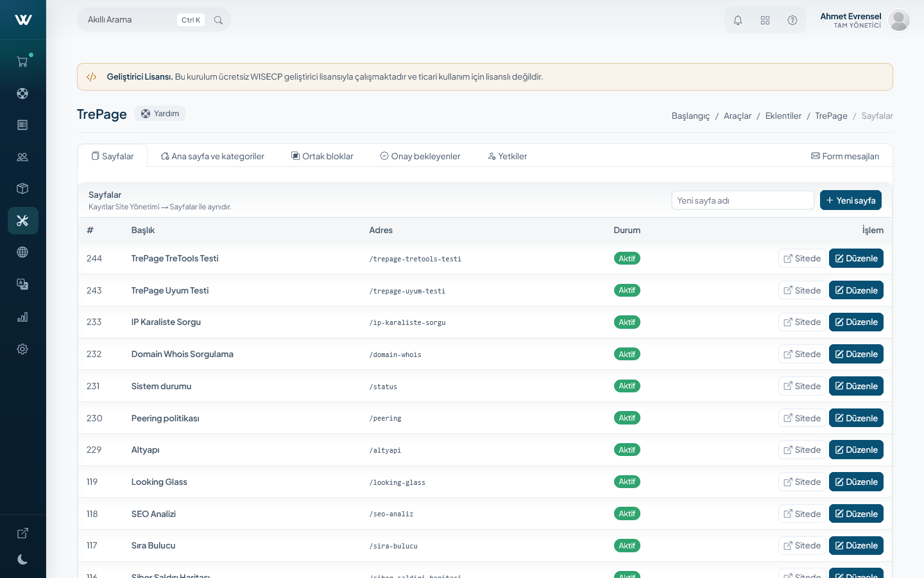Open the support lifebuoy sidebar icon

pyautogui.click(x=22, y=93)
